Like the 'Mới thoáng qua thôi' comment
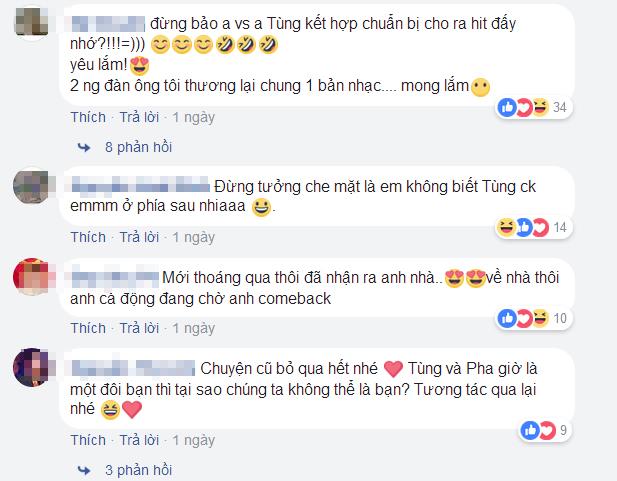617x481 pixels. click(88, 328)
